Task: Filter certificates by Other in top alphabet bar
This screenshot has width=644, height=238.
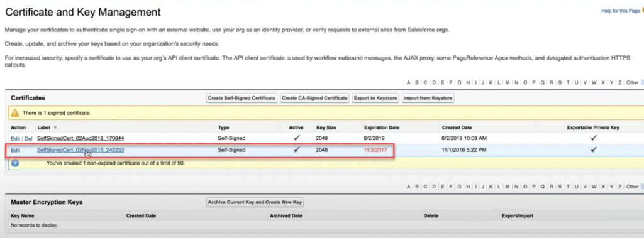Action: pyautogui.click(x=632, y=82)
